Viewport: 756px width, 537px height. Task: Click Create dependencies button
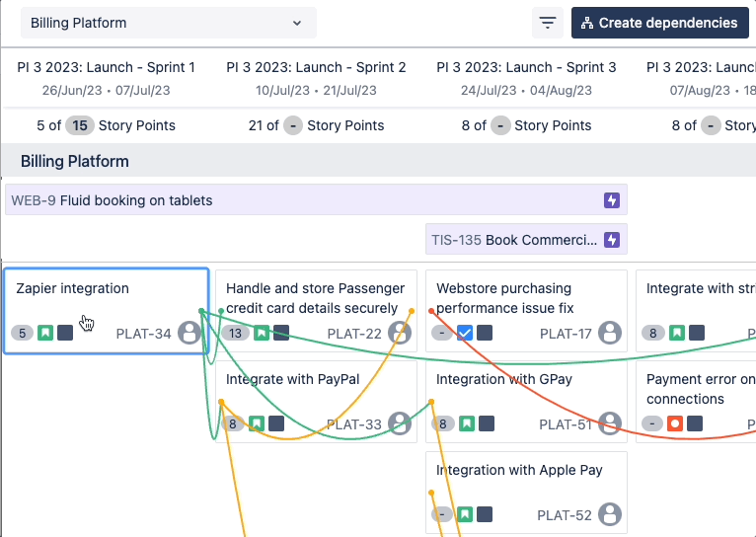tap(658, 23)
